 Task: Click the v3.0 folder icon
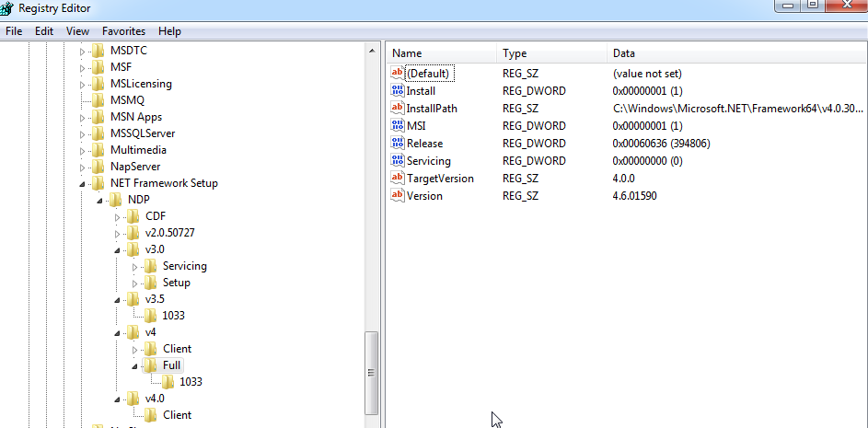tap(133, 249)
